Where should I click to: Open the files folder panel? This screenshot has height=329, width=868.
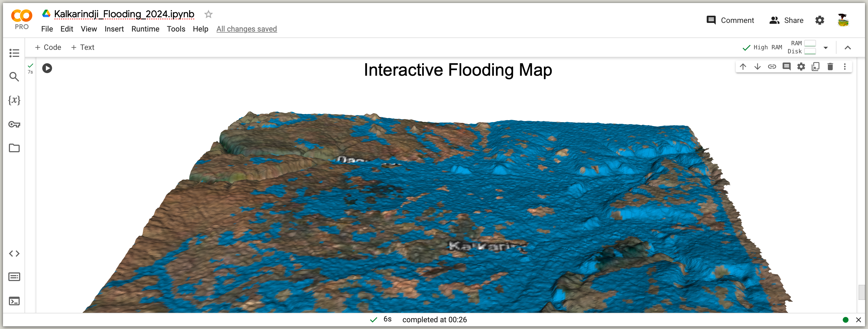pos(14,148)
